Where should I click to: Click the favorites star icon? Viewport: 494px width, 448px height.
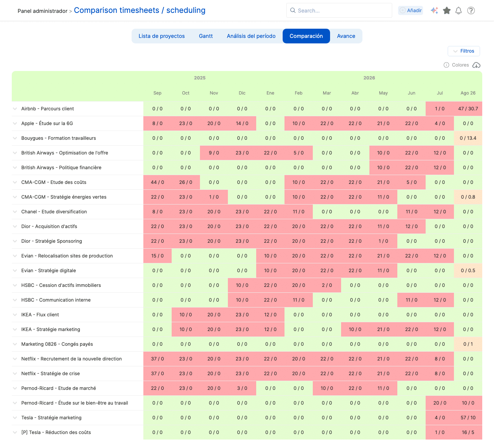447,11
